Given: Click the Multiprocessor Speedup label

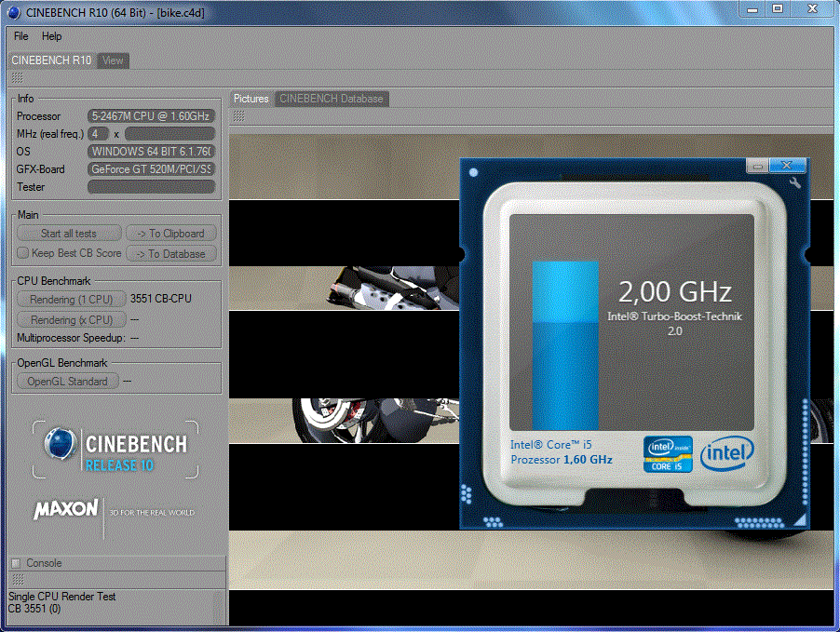Looking at the screenshot, I should point(71,338).
